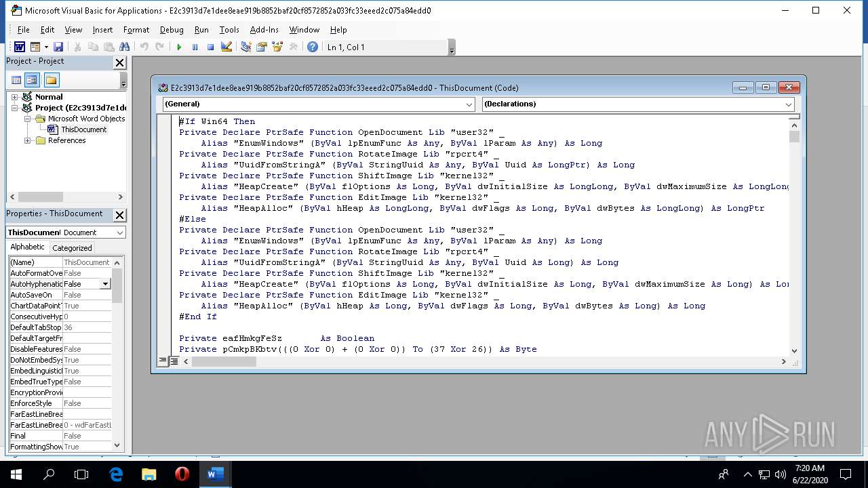The height and width of the screenshot is (488, 868).
Task: Click the Full Module View button
Action: point(174,361)
